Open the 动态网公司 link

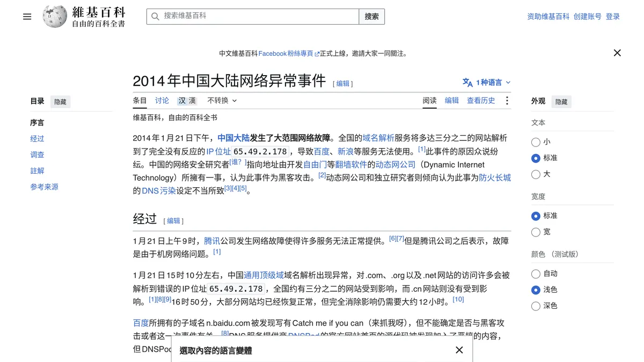tap(396, 165)
